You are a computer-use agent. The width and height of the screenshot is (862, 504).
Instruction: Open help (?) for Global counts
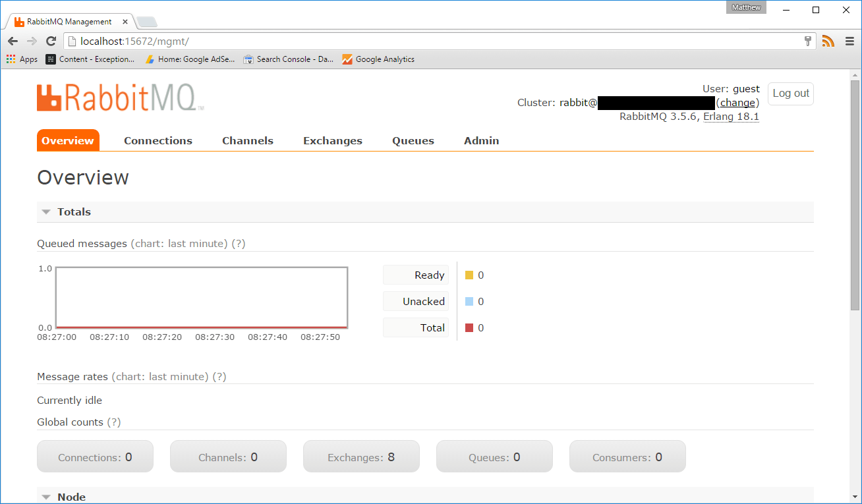tap(114, 422)
